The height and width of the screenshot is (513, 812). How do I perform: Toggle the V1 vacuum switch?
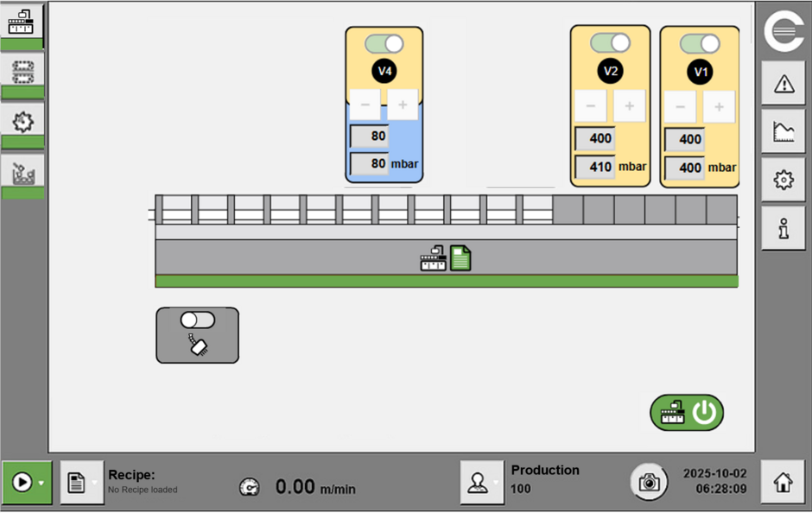700,43
